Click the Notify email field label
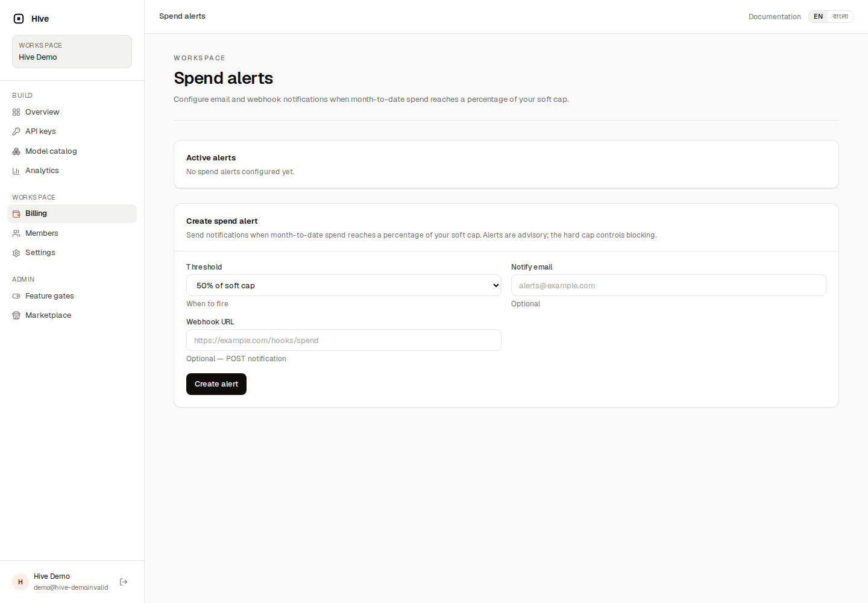The width and height of the screenshot is (868, 603). tap(532, 267)
